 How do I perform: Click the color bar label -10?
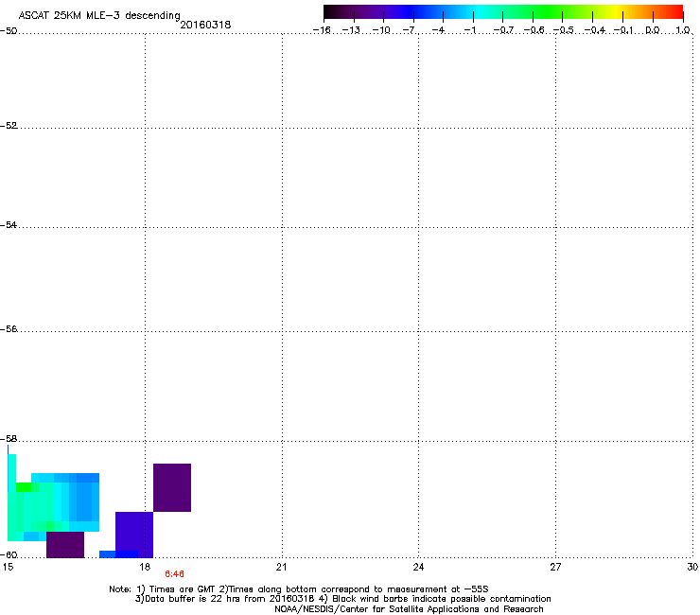[x=381, y=30]
